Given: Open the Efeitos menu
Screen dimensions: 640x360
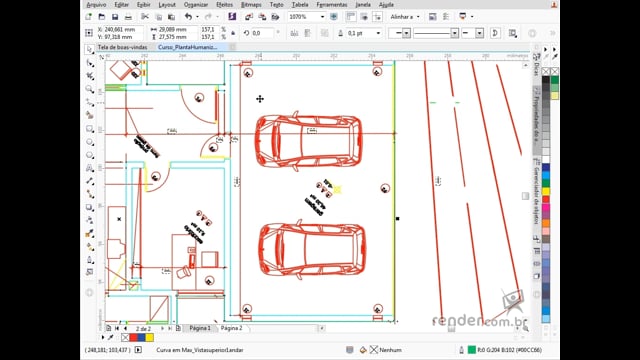Looking at the screenshot, I should pos(224,4).
